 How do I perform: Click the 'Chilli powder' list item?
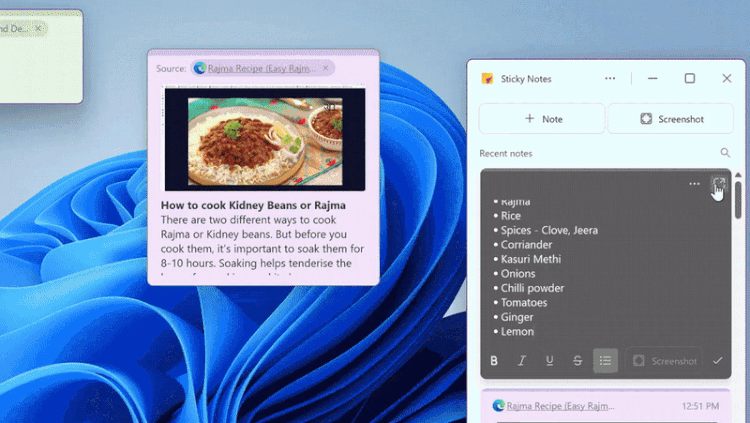point(532,288)
